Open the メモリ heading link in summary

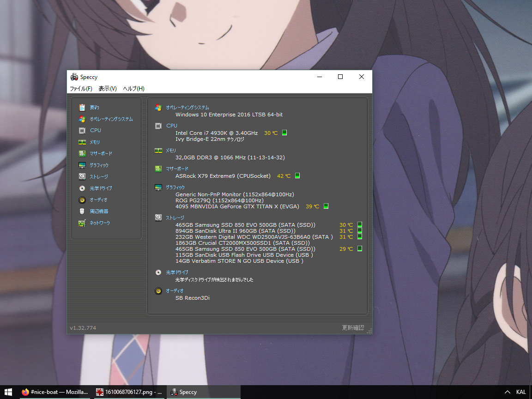coord(171,150)
